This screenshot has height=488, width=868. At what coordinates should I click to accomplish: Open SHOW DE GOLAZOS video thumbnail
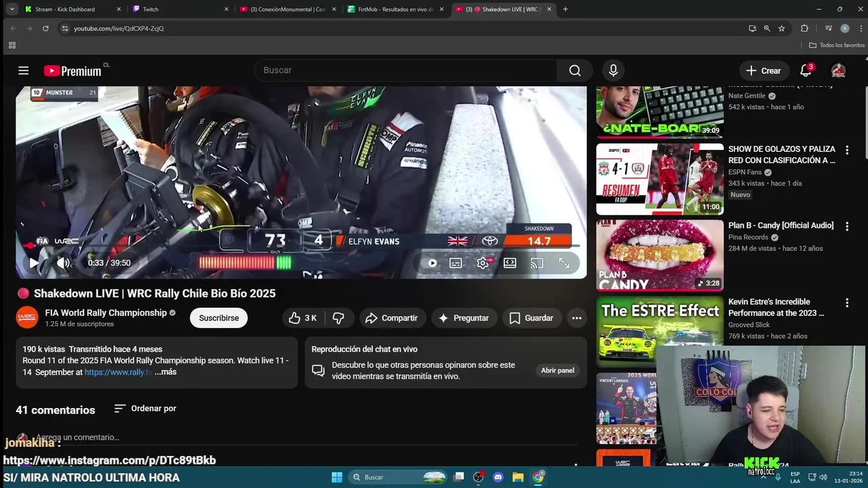tap(660, 179)
